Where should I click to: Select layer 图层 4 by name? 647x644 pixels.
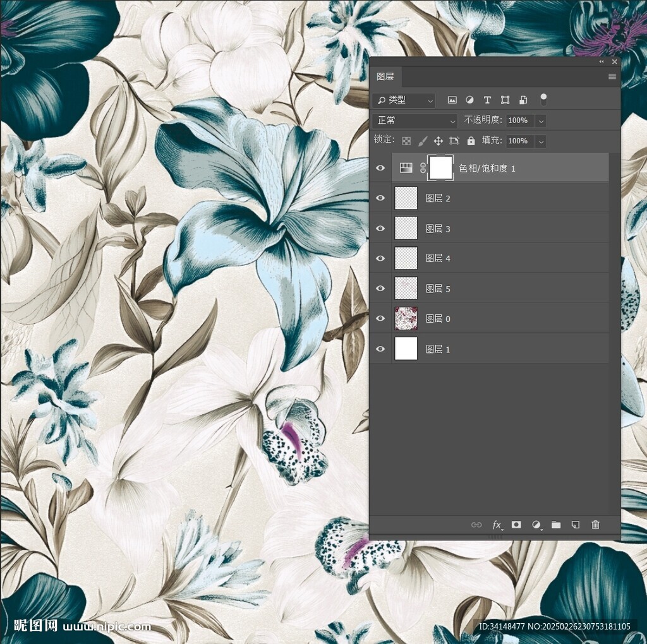coord(438,258)
